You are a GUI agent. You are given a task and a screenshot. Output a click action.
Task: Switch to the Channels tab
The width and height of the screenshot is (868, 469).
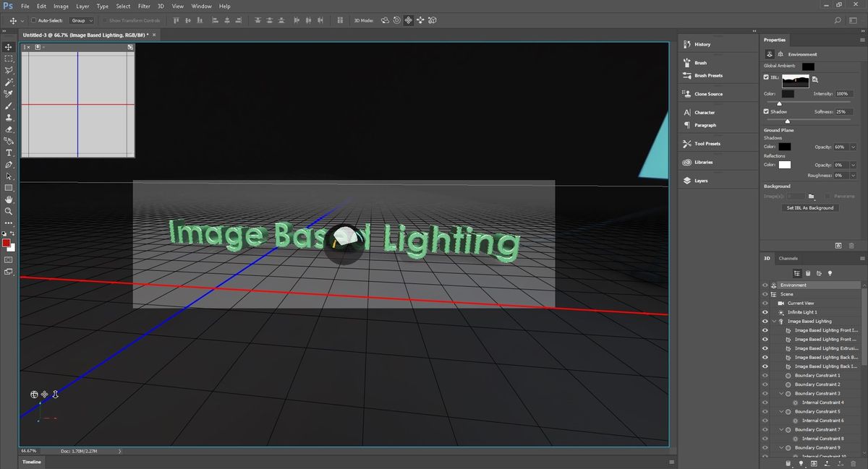tap(788, 258)
